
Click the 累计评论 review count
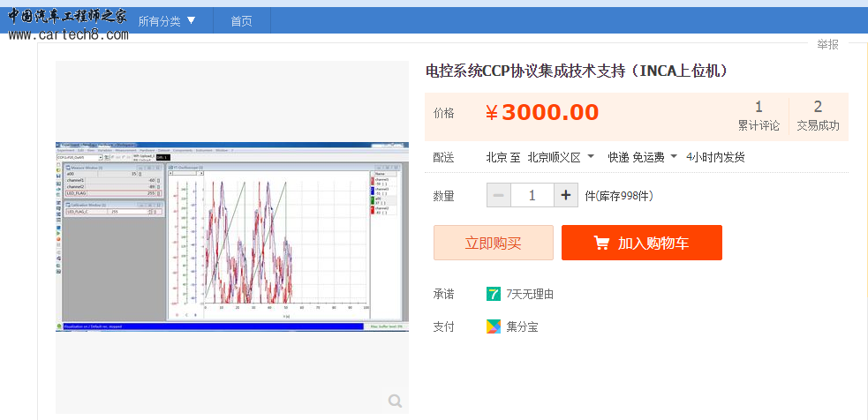pos(759,116)
